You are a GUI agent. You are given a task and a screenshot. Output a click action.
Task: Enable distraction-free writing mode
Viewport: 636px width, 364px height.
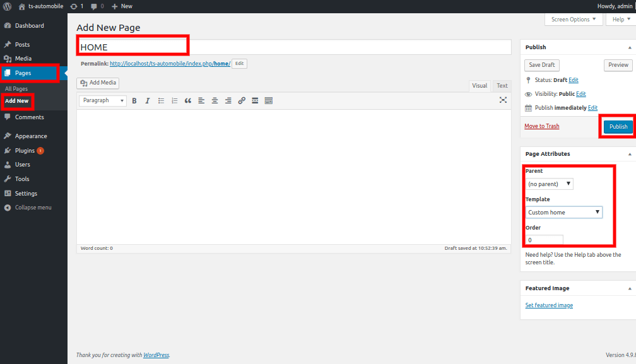(x=503, y=100)
